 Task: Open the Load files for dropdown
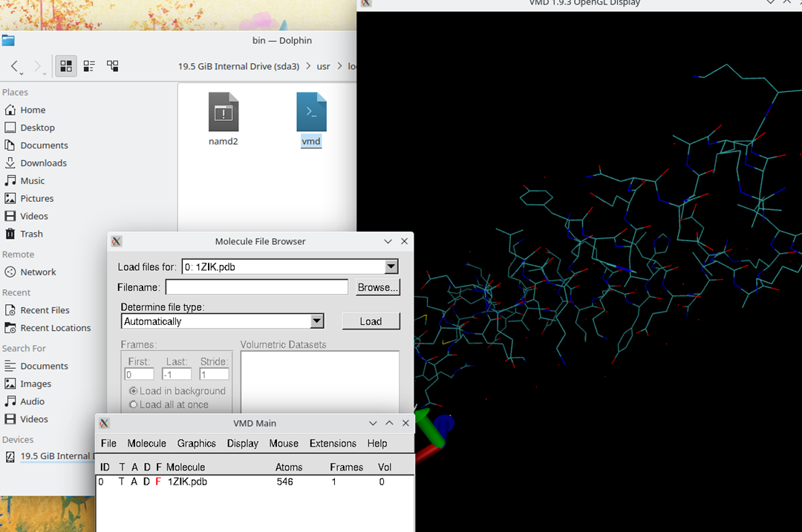point(390,266)
